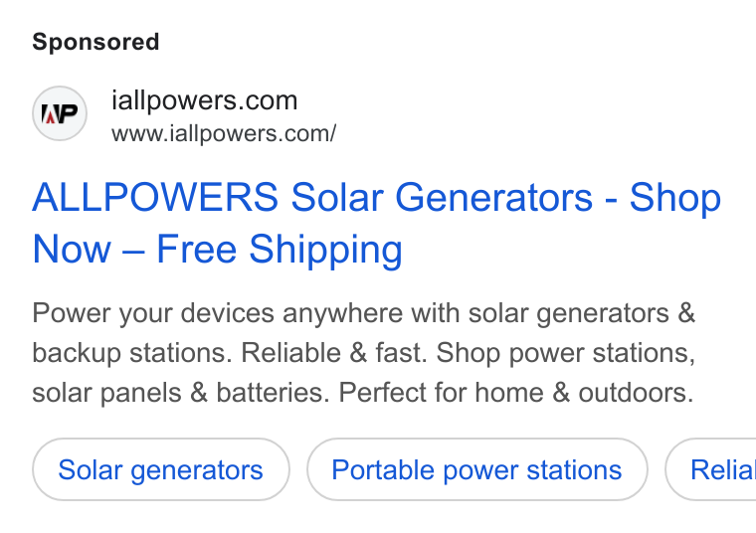Select the Solar generators chip
Image resolution: width=756 pixels, height=533 pixels.
coord(160,470)
